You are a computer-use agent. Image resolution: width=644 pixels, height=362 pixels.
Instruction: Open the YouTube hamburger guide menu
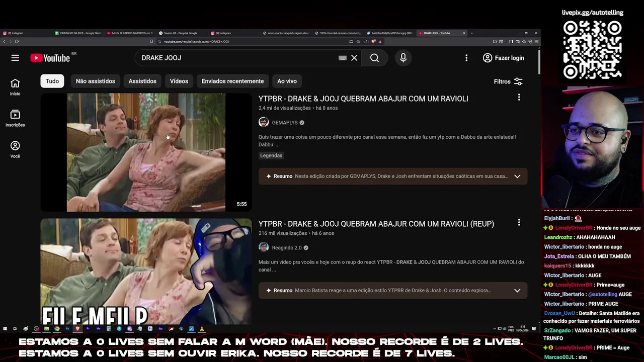15,58
